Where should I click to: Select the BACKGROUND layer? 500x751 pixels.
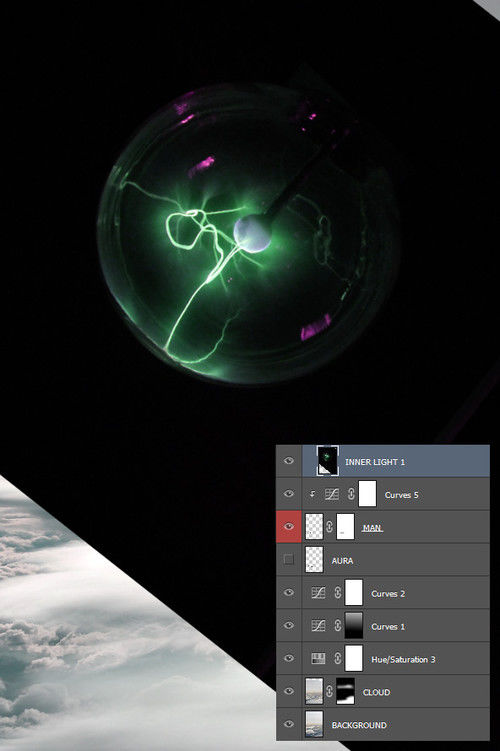pyautogui.click(x=396, y=725)
